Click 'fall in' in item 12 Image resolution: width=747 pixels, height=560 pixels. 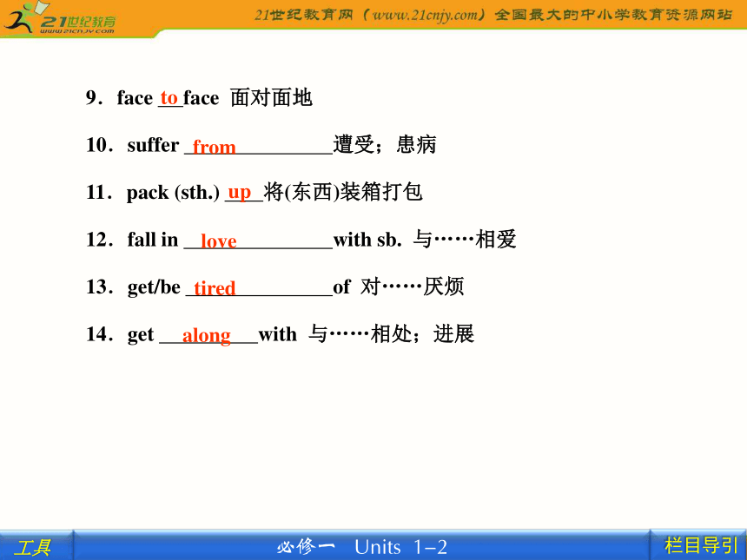tap(153, 240)
